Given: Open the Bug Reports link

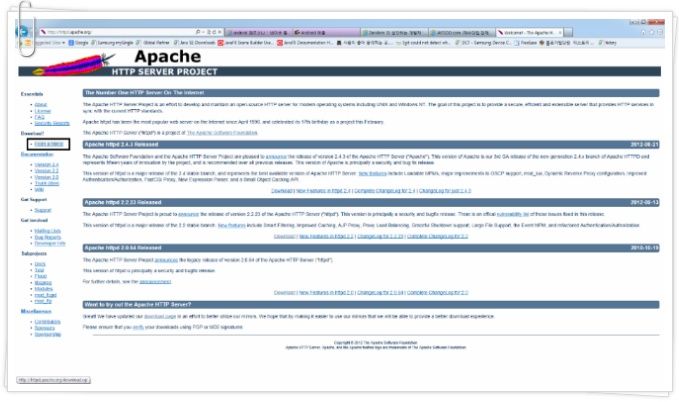Looking at the screenshot, I should tap(48, 237).
